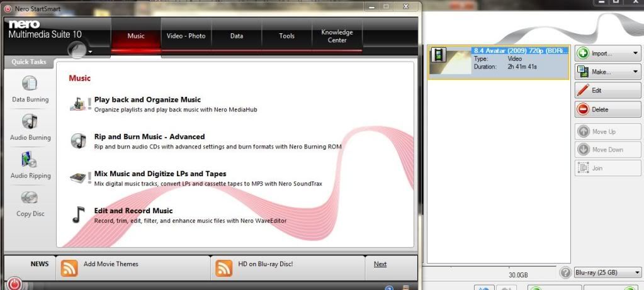
Task: Click the Rip and Burn Music disc icon
Action: click(x=78, y=141)
